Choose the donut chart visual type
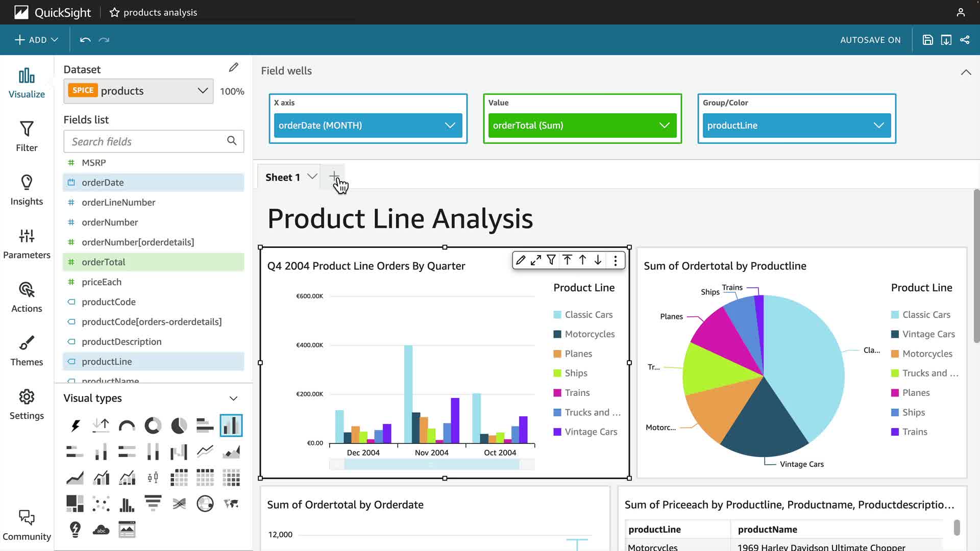 point(153,425)
